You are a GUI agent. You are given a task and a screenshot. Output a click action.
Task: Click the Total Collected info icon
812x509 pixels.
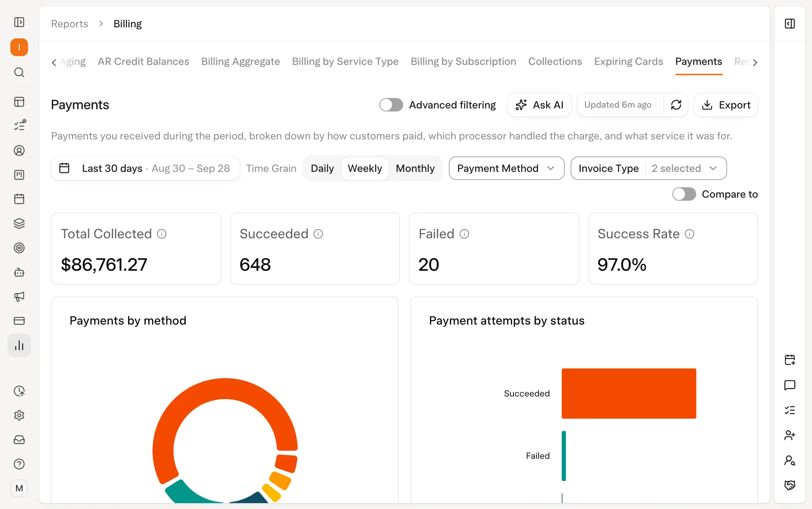click(x=162, y=234)
